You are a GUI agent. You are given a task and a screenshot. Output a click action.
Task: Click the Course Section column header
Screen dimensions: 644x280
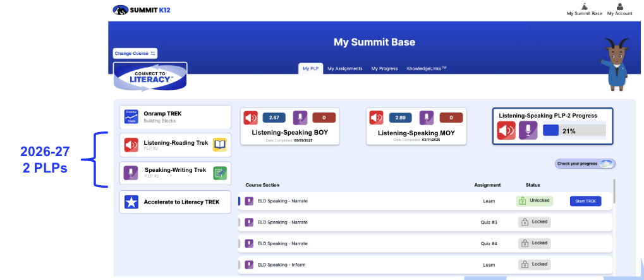pyautogui.click(x=262, y=185)
